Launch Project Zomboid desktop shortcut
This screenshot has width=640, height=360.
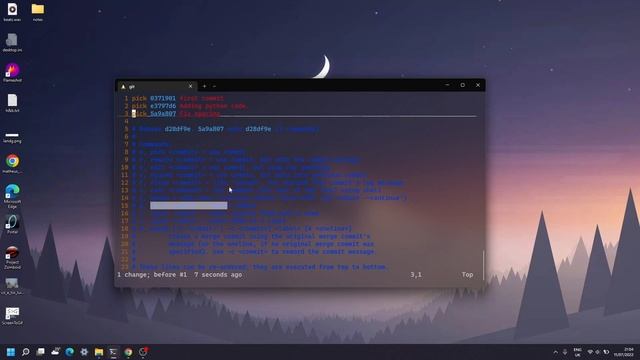[12, 258]
